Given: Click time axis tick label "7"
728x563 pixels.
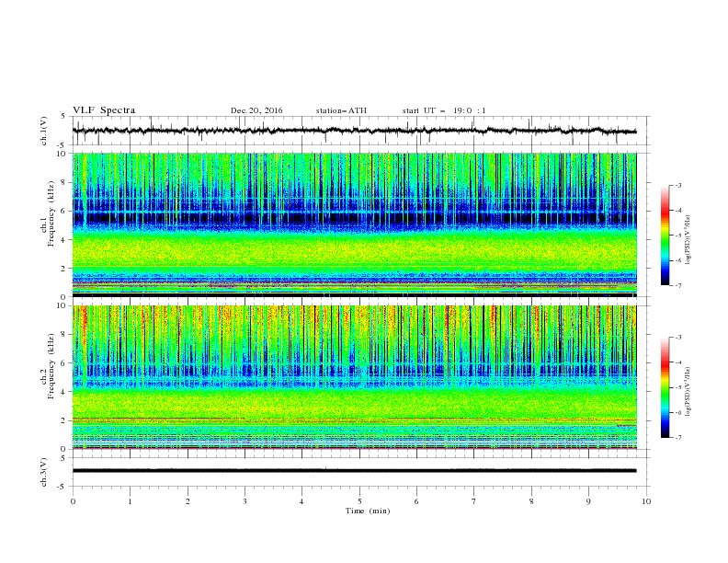Looking at the screenshot, I should 474,501.
